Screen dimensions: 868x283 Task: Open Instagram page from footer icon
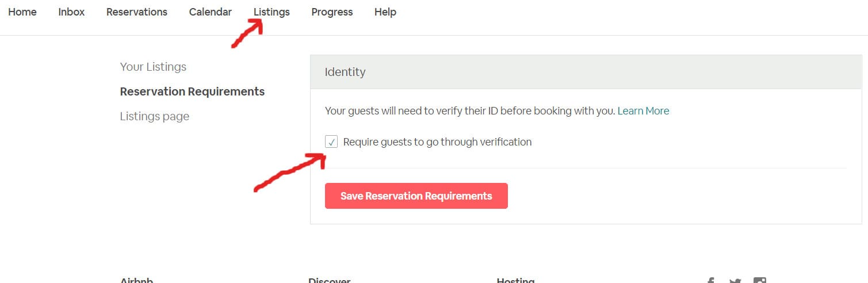point(760,281)
